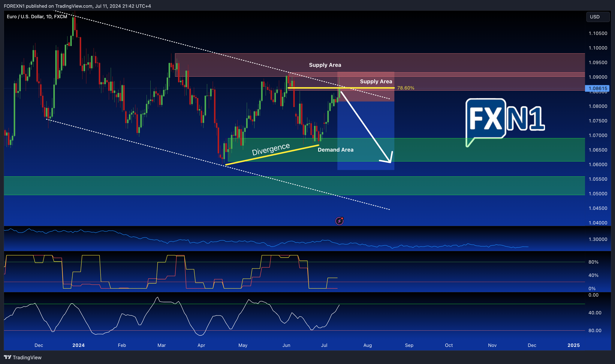Click the 1.09500 price axis label
Image resolution: width=615 pixels, height=364 pixels.
click(598, 63)
